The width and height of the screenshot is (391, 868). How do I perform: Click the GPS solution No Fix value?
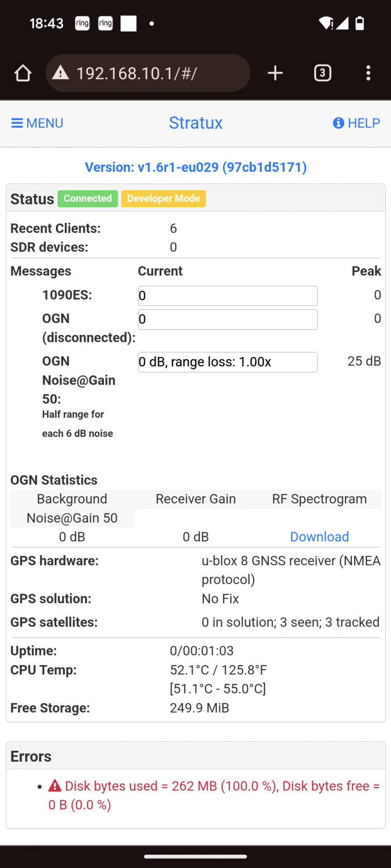click(220, 599)
